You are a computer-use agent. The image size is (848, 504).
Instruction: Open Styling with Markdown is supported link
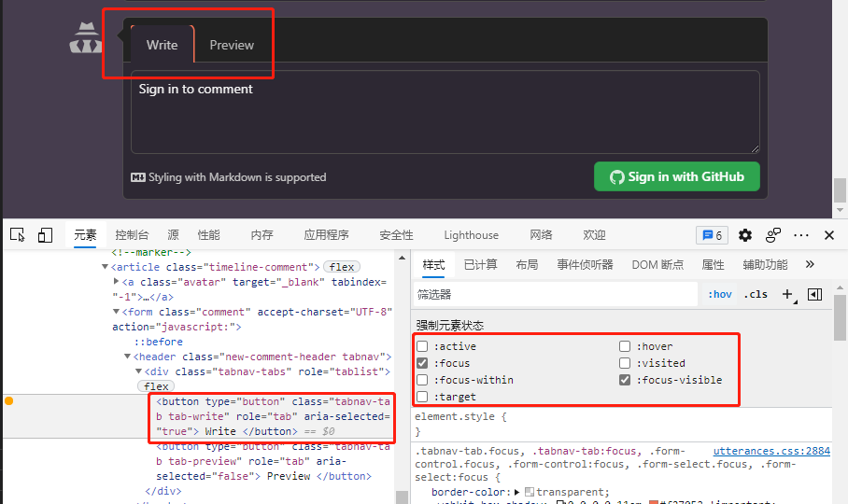click(x=228, y=177)
